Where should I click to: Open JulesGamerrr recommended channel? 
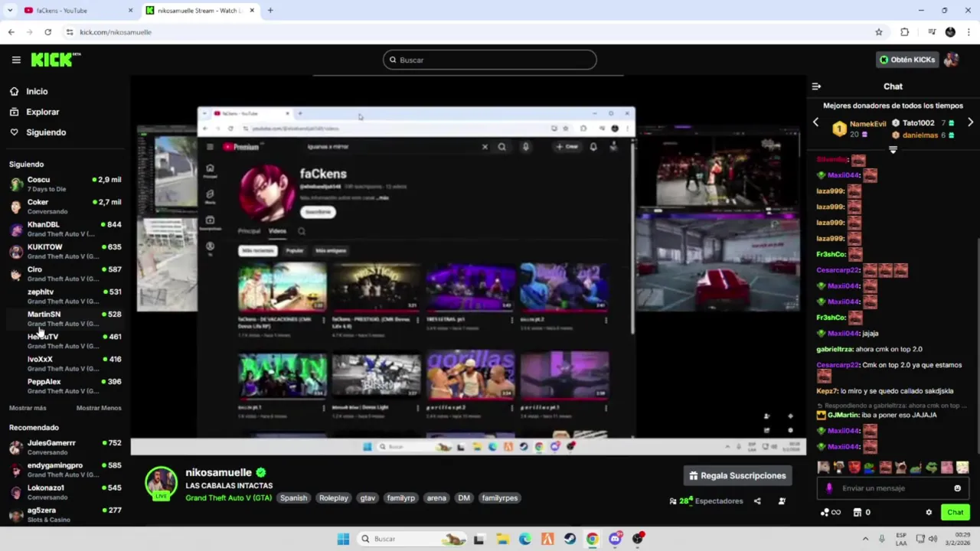tap(65, 447)
